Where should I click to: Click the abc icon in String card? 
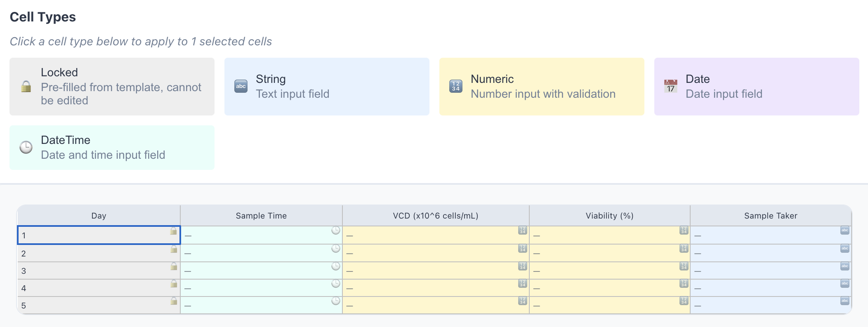click(x=241, y=87)
